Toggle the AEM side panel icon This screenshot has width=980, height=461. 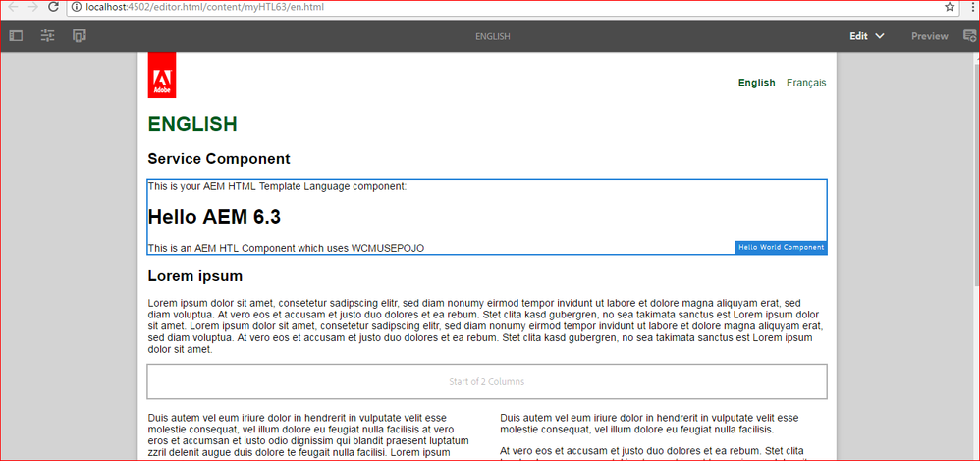(16, 36)
